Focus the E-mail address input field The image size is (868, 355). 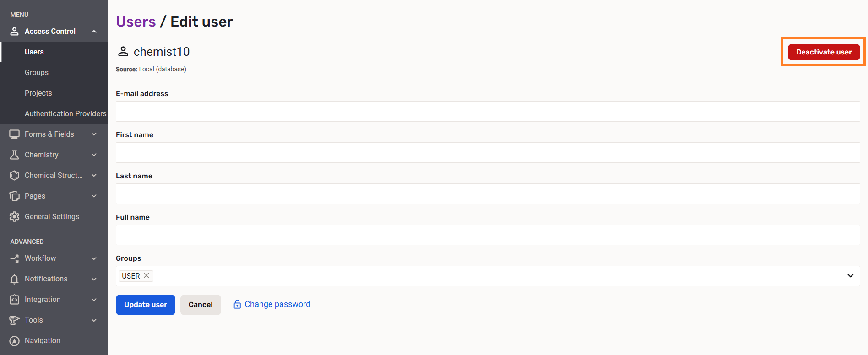point(488,111)
